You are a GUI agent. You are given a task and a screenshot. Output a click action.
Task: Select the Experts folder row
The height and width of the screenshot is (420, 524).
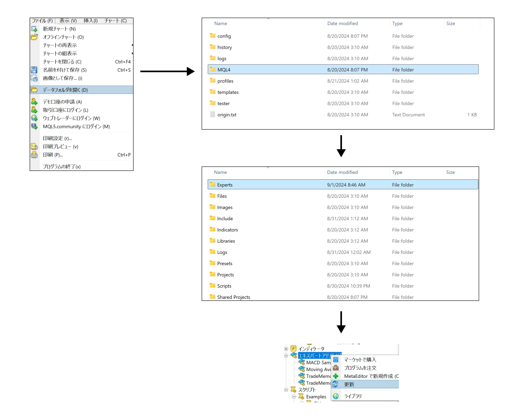pos(343,185)
